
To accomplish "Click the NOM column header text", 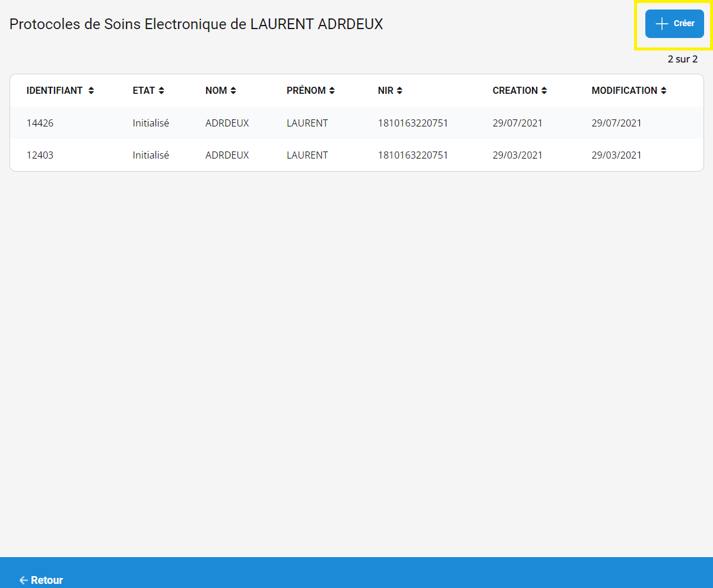I will pos(216,91).
